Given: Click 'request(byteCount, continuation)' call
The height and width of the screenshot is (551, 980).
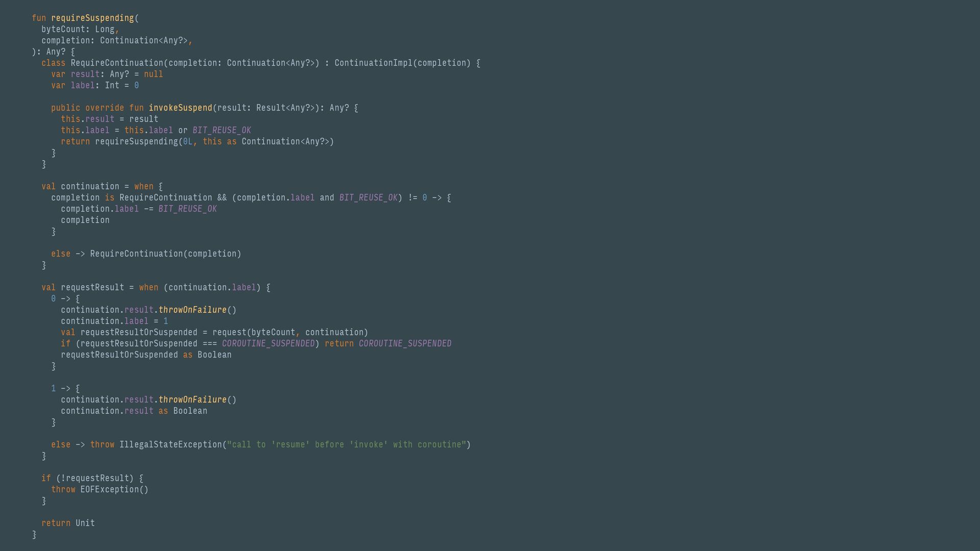Looking at the screenshot, I should click(290, 333).
